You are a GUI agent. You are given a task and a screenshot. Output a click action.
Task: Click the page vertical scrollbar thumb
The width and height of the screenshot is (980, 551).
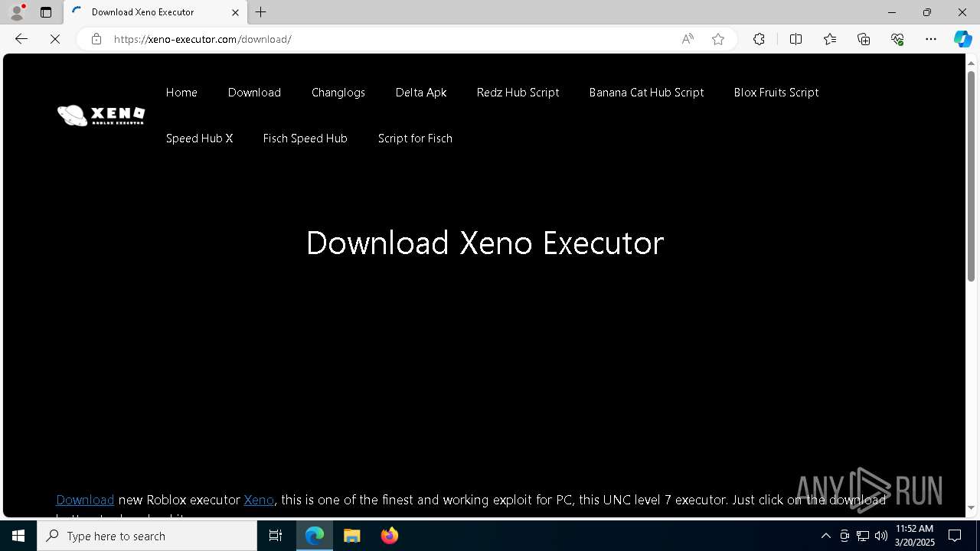point(972,176)
